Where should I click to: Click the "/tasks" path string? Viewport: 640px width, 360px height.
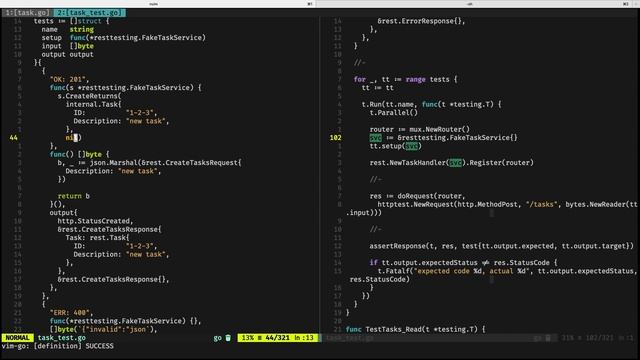(541, 204)
